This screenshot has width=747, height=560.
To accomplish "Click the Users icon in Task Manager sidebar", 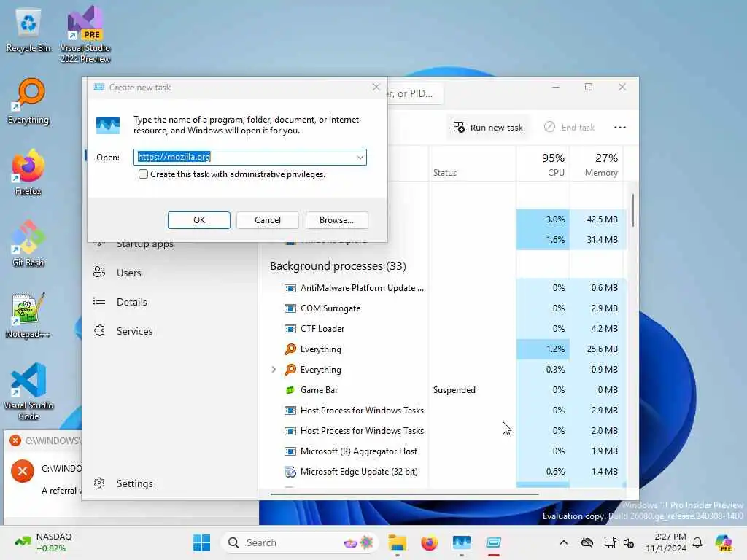I will pyautogui.click(x=99, y=273).
